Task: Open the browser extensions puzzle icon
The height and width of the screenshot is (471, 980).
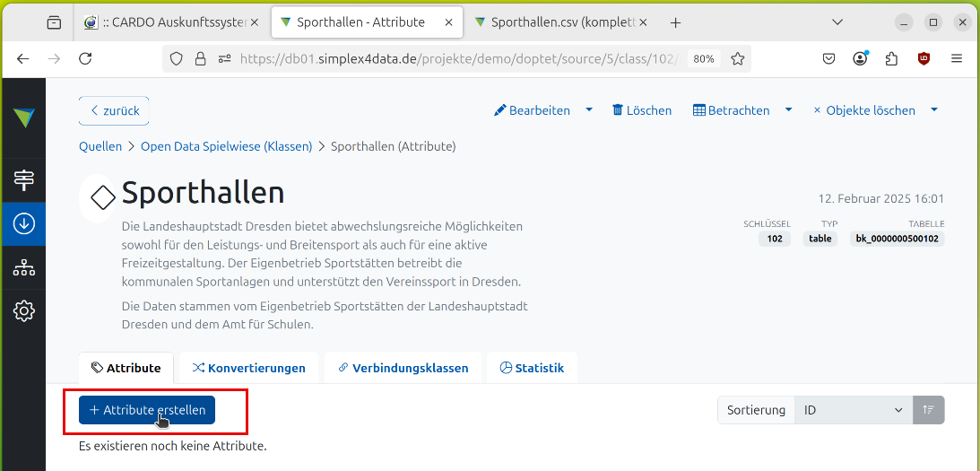Action: pos(891,58)
